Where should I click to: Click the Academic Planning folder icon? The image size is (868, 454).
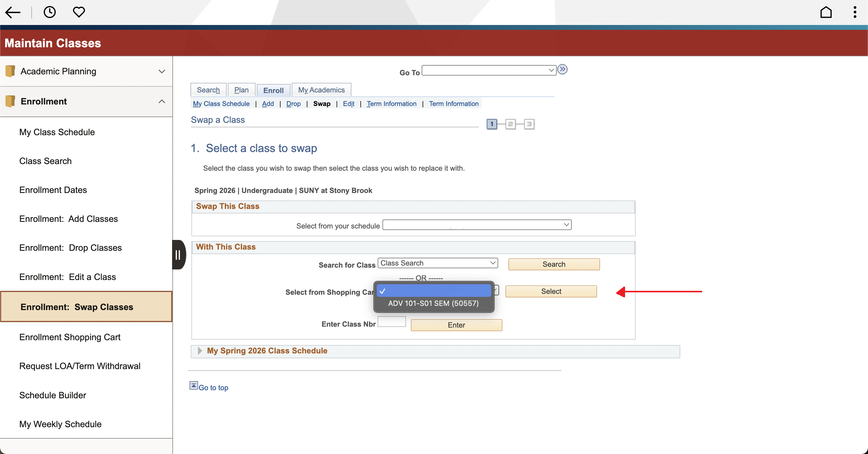click(x=10, y=71)
